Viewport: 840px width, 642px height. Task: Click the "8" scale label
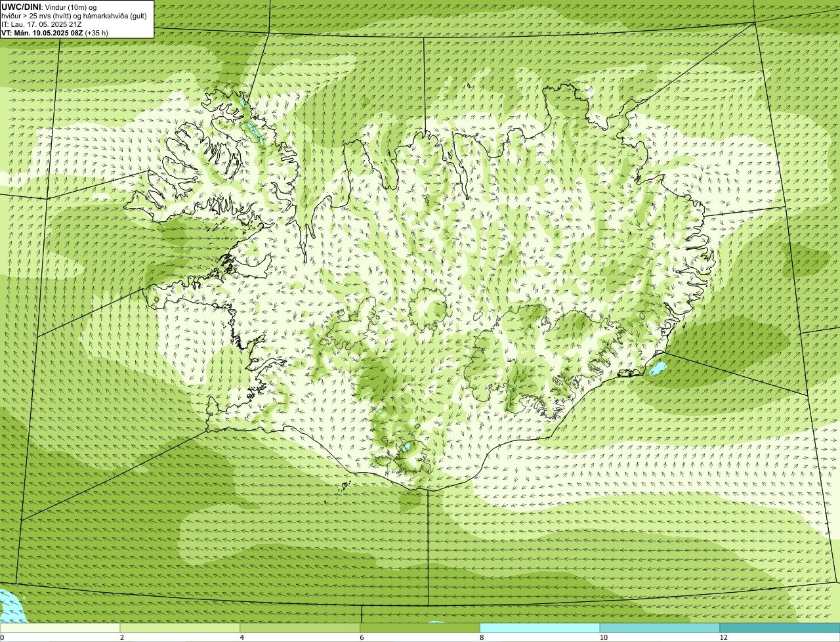pos(481,637)
